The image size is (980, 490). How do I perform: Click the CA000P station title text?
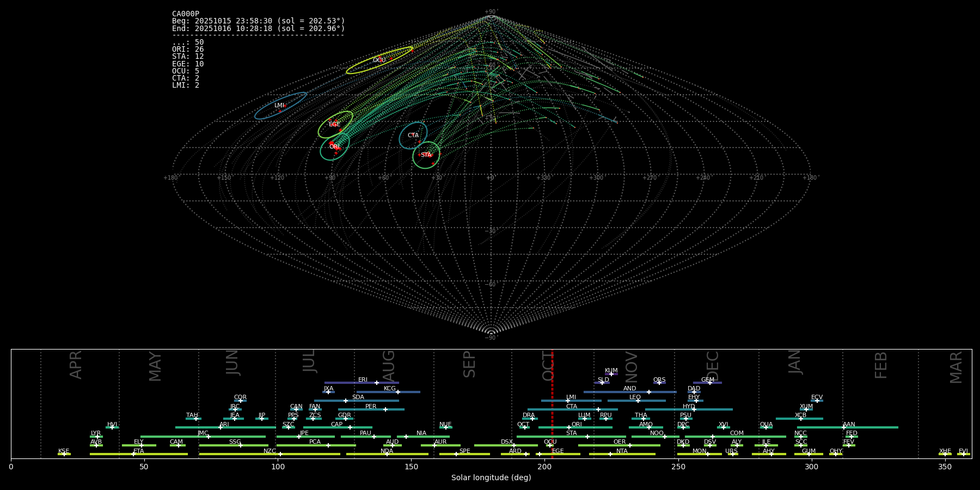click(x=186, y=14)
